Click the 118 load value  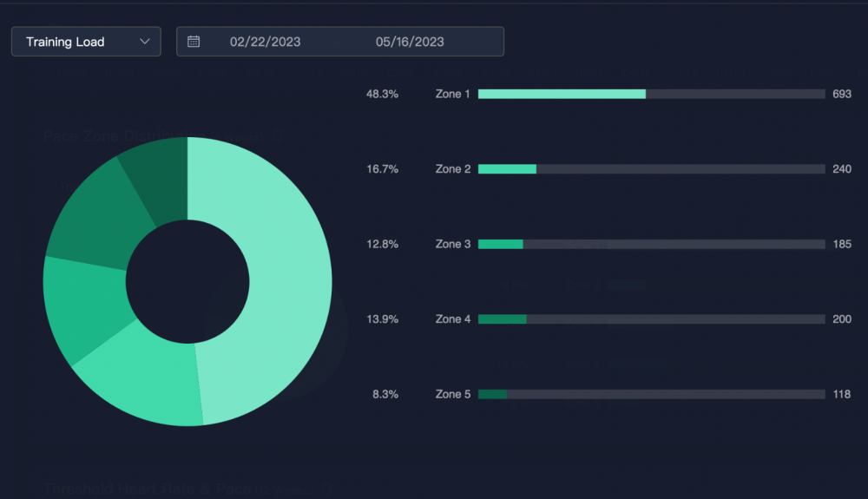click(x=842, y=395)
